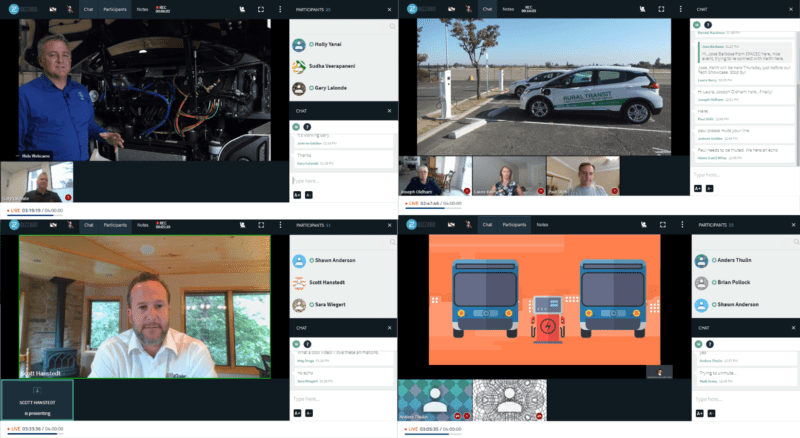
Task: Search participants in the panel listing Holly Yanai
Action: pyautogui.click(x=392, y=27)
